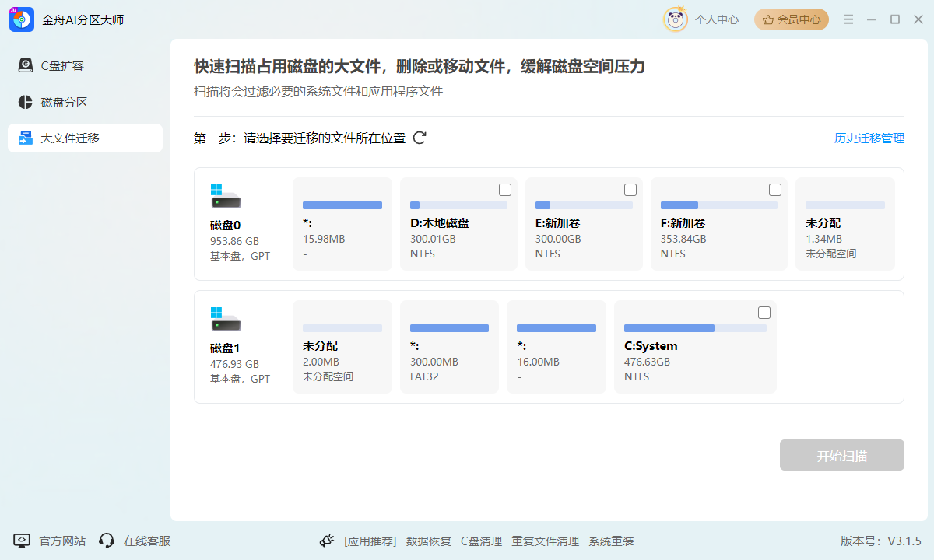Check the D:本地磁盘 partition checkbox
The image size is (934, 560).
tap(504, 189)
